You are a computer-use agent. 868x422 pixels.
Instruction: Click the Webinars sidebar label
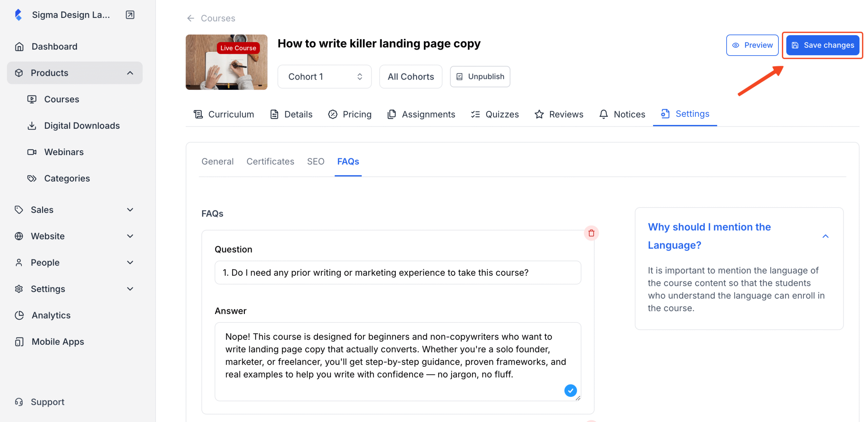[x=64, y=152]
